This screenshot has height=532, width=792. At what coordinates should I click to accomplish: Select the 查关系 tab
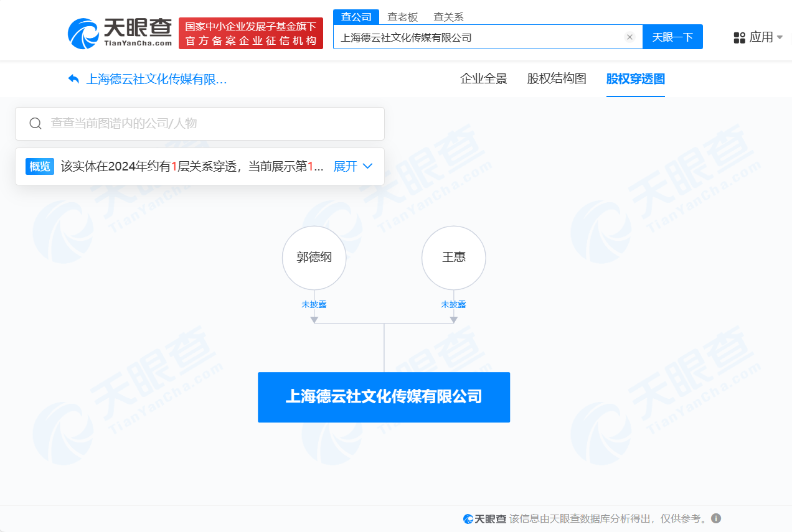tap(450, 17)
